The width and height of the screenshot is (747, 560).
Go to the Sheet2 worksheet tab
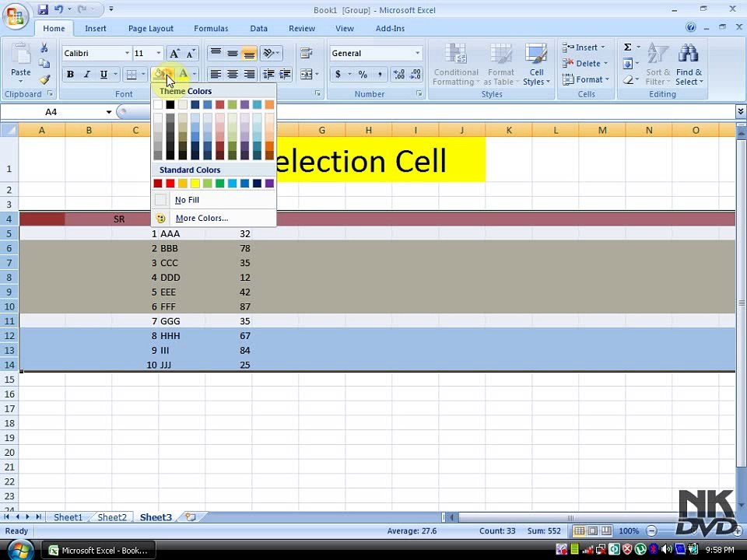pos(112,517)
